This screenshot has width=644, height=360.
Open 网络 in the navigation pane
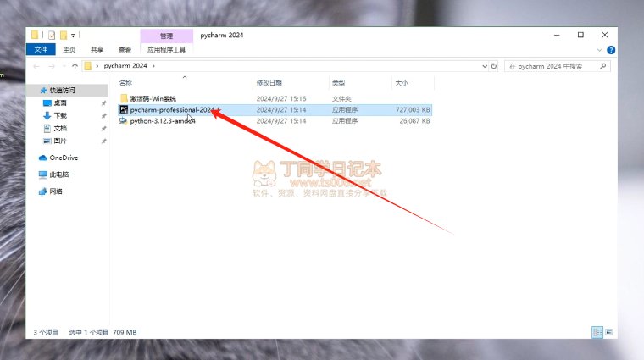pos(56,191)
